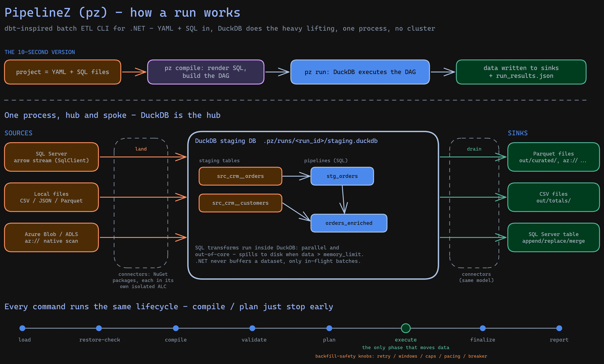The width and height of the screenshot is (604, 364).
Task: Click the CSV files out/totals/ sink box
Action: (x=553, y=197)
